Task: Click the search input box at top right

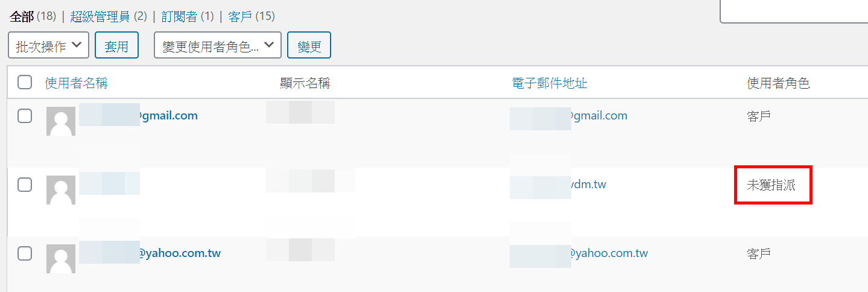Action: [794, 11]
